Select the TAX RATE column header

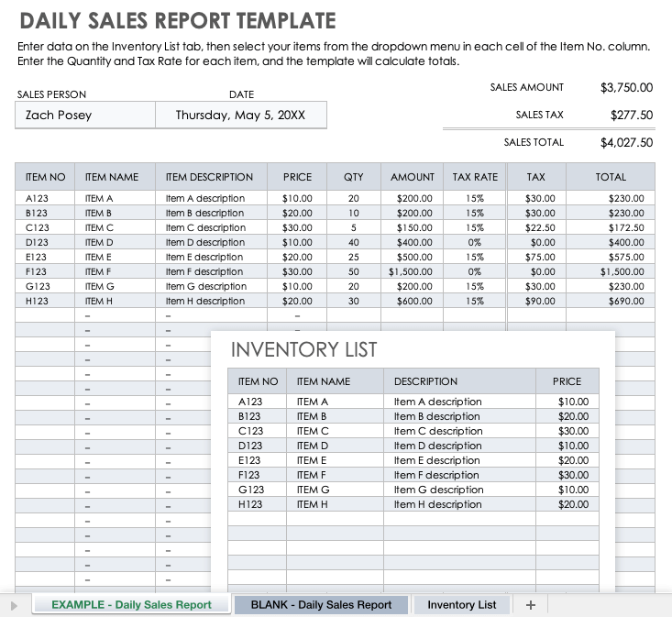pyautogui.click(x=475, y=177)
